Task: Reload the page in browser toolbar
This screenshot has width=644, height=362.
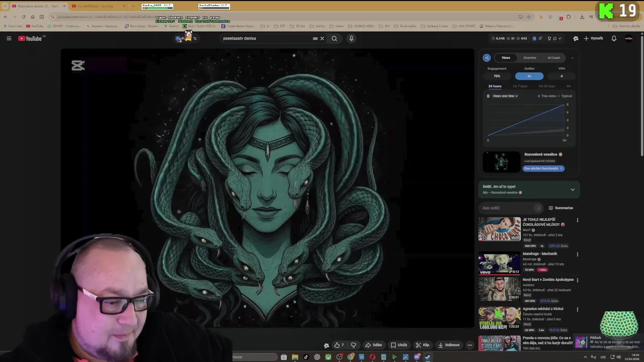Action: coord(23,17)
